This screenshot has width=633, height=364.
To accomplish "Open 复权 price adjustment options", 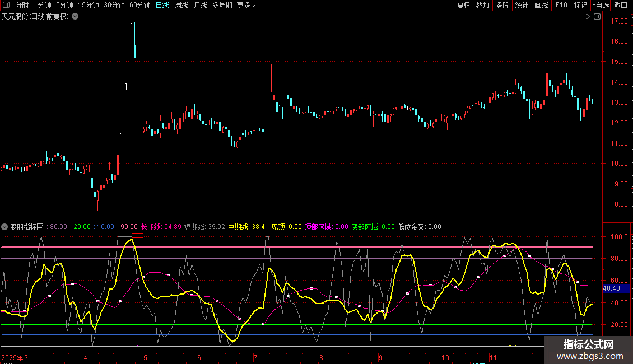I will (463, 6).
